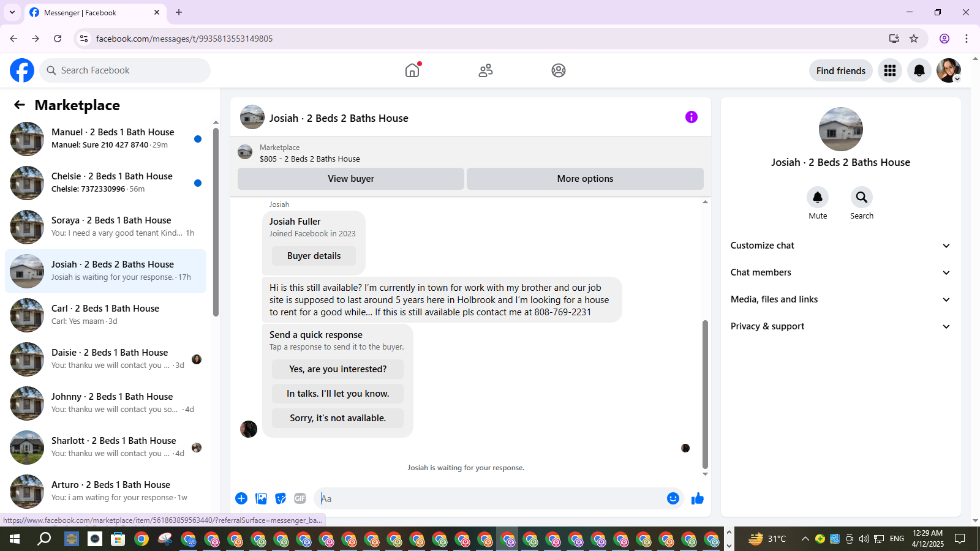Open Sharlott's 2 Beds 1 Bath House chat
Viewport: 980px width, 551px height.
(106, 448)
